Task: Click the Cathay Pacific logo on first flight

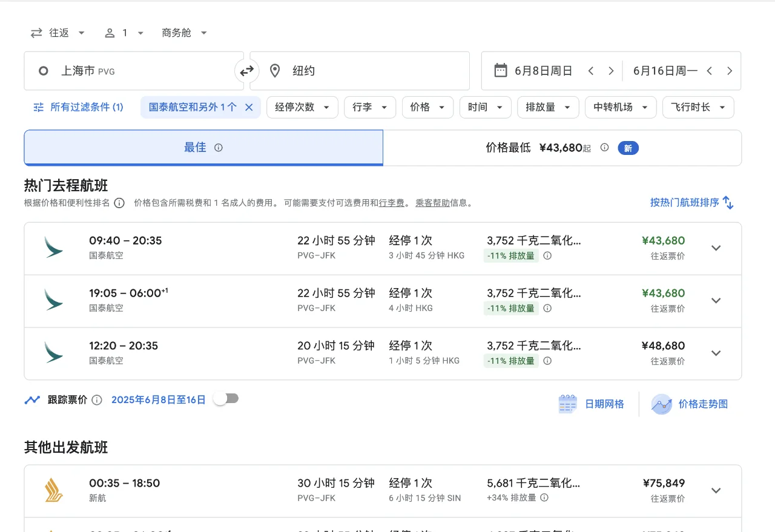Action: pos(53,248)
